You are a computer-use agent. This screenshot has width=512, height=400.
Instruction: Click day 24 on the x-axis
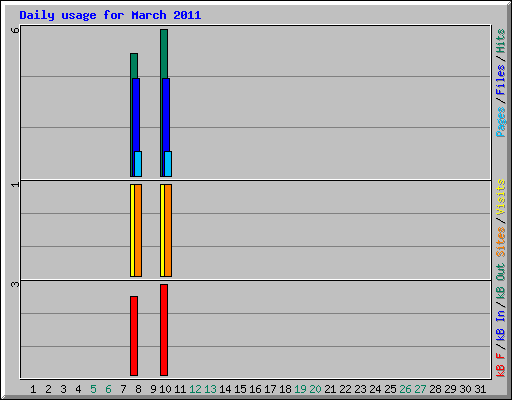click(375, 389)
